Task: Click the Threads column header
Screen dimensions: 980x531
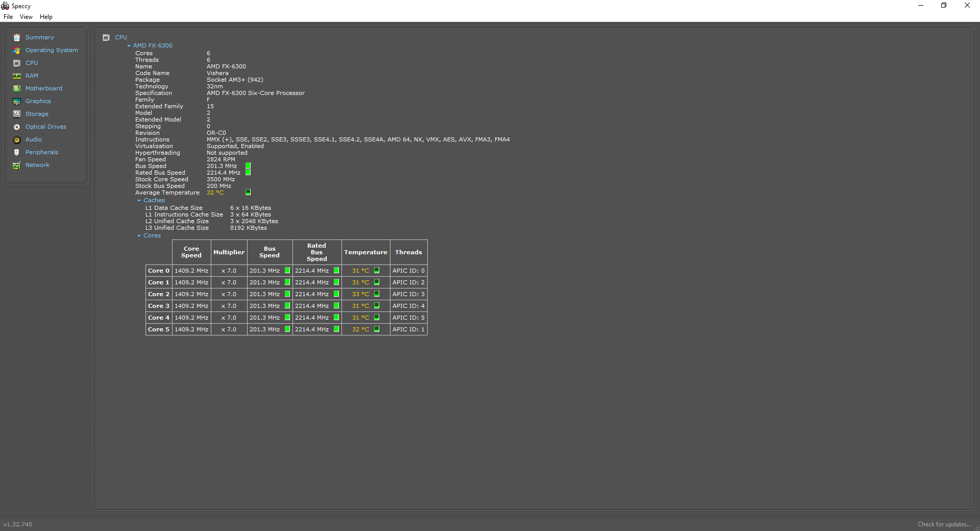Action: click(408, 252)
